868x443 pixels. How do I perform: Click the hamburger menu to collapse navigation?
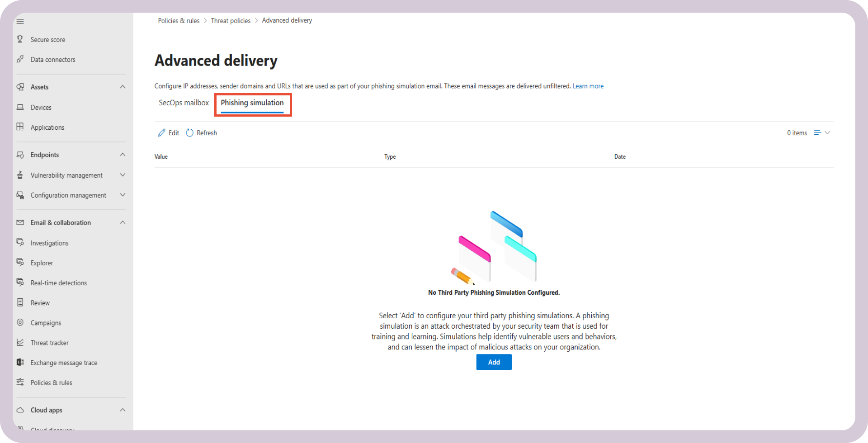coord(20,21)
